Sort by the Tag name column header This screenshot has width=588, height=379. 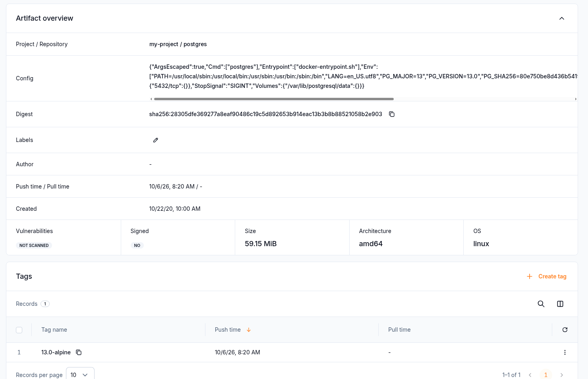[54, 330]
